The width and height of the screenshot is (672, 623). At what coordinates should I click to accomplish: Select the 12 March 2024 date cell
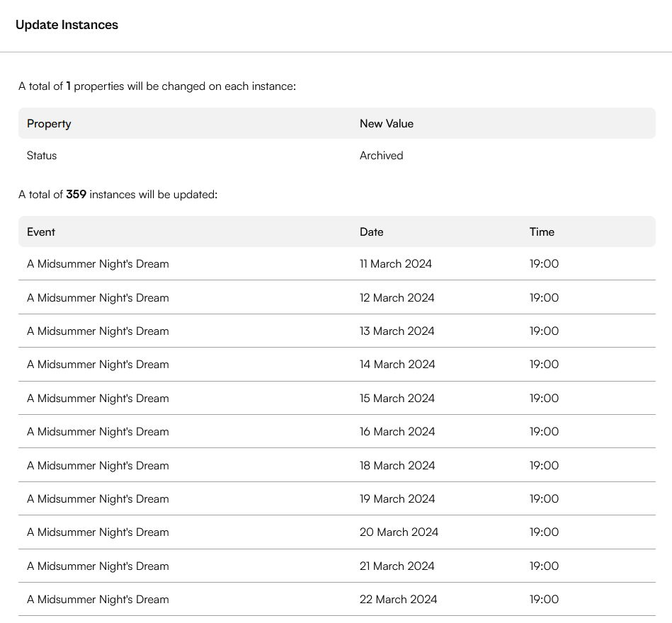pyautogui.click(x=397, y=298)
